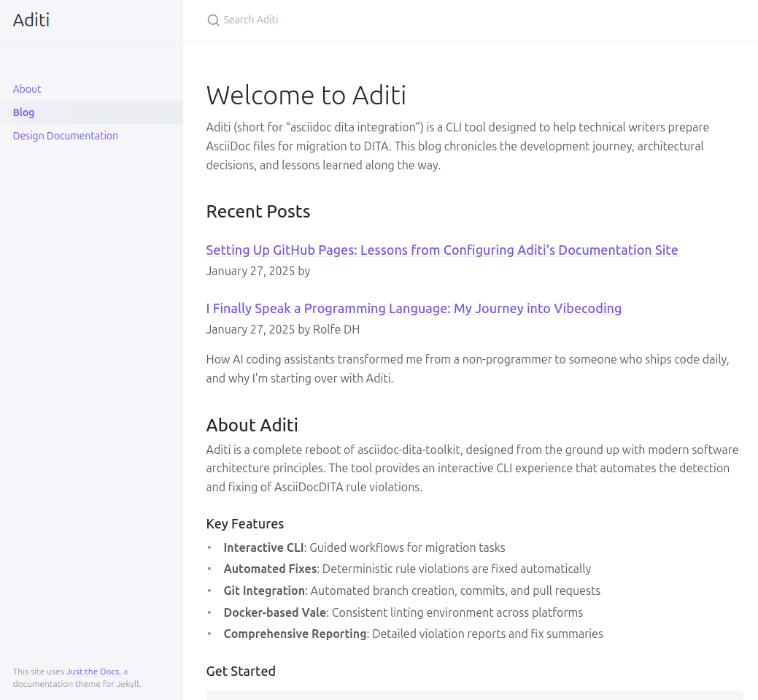Image resolution: width=758 pixels, height=700 pixels.
Task: Click the Interactive CLI feature bullet
Action: (x=364, y=547)
